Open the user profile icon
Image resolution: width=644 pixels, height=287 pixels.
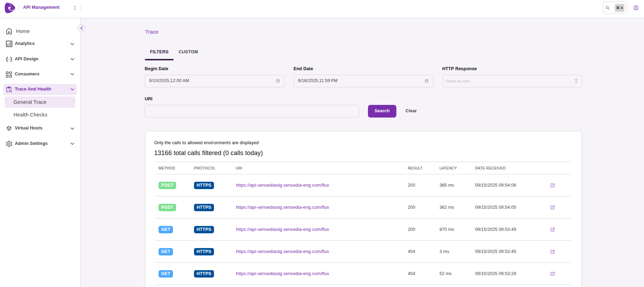coord(636,8)
